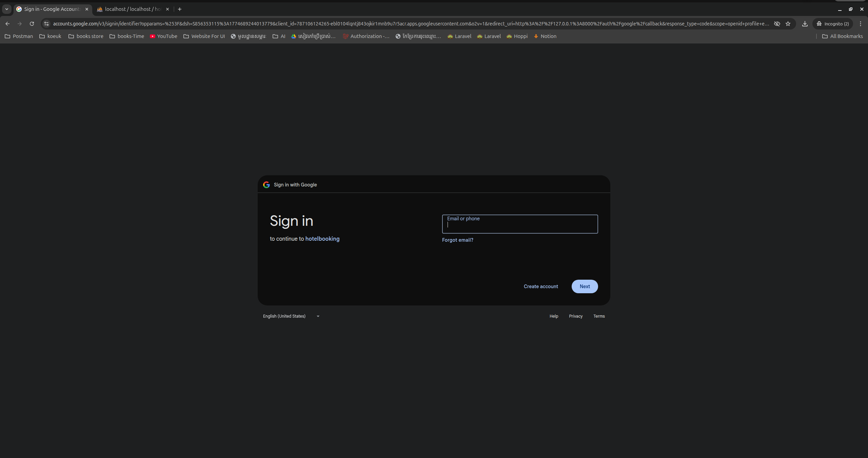Screen dimensions: 868x458
Task: Open the Terms link in footer
Action: pos(599,316)
